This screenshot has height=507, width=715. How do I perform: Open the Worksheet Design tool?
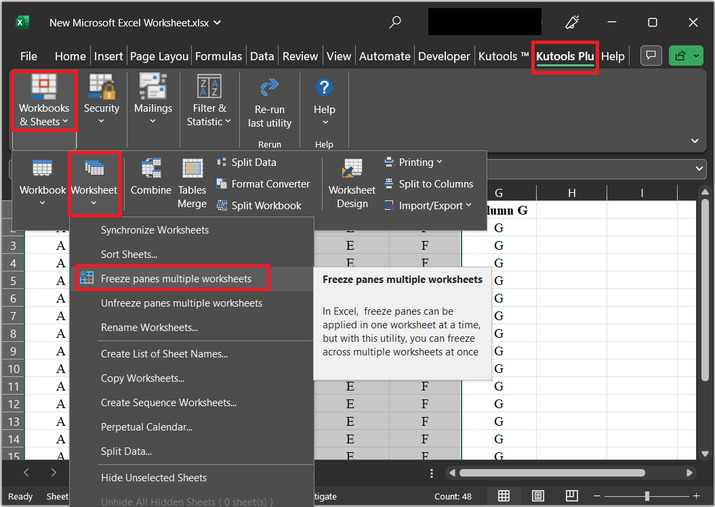pyautogui.click(x=352, y=184)
